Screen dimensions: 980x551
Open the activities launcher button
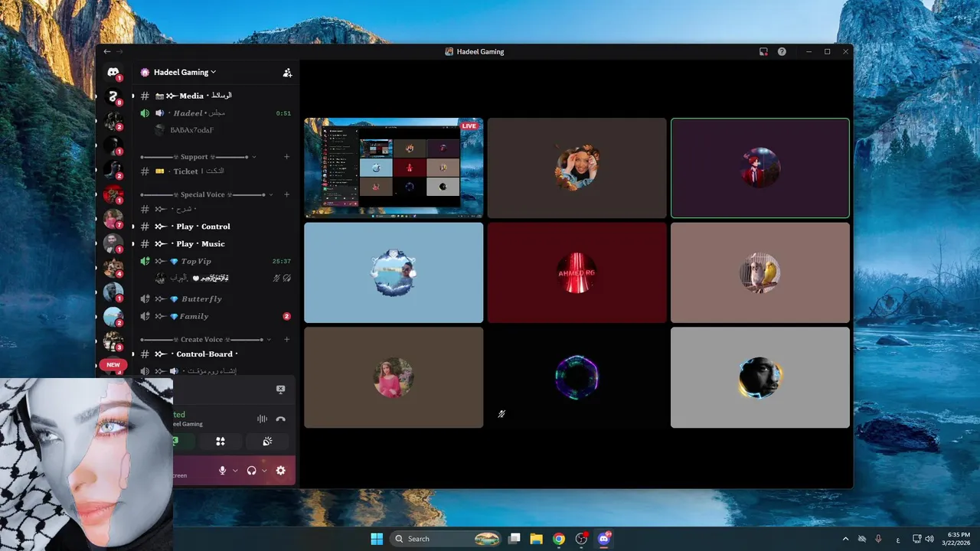tap(220, 442)
